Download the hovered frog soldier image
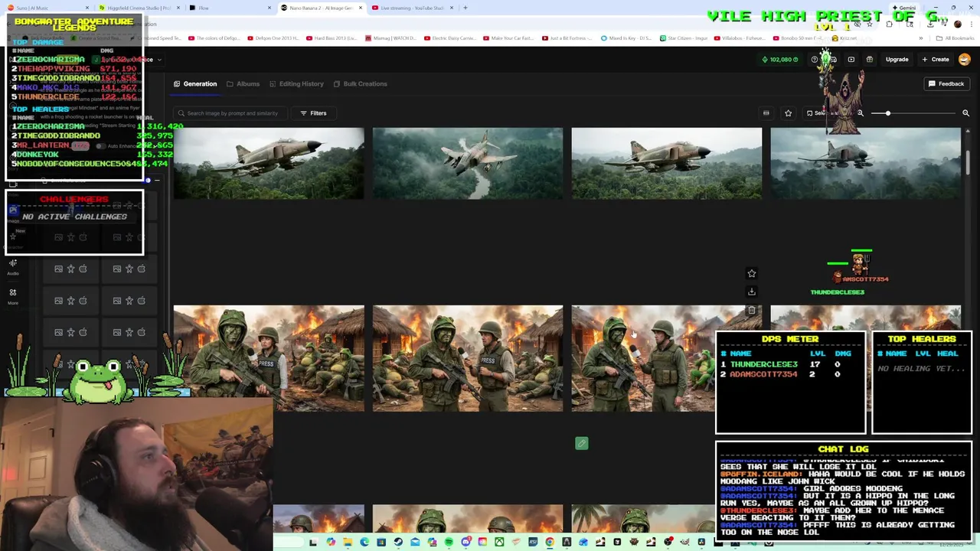Viewport: 980px width, 551px height. coord(751,292)
